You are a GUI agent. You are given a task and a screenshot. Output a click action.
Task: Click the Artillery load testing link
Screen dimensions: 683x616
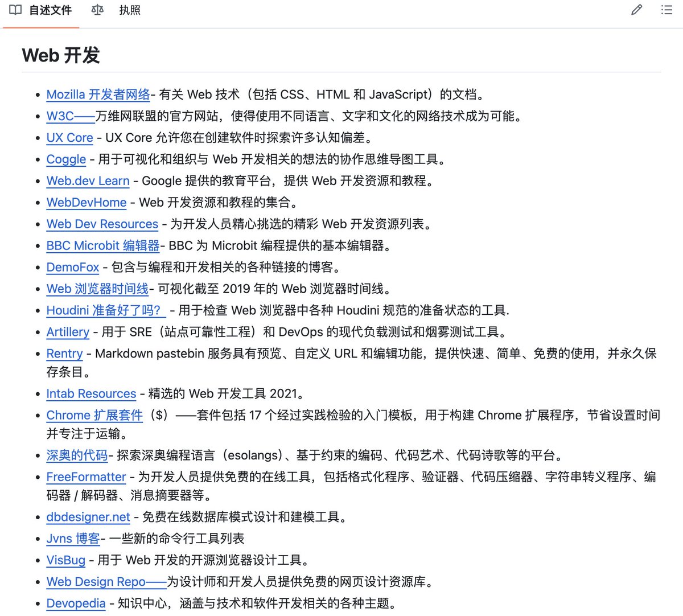click(67, 332)
